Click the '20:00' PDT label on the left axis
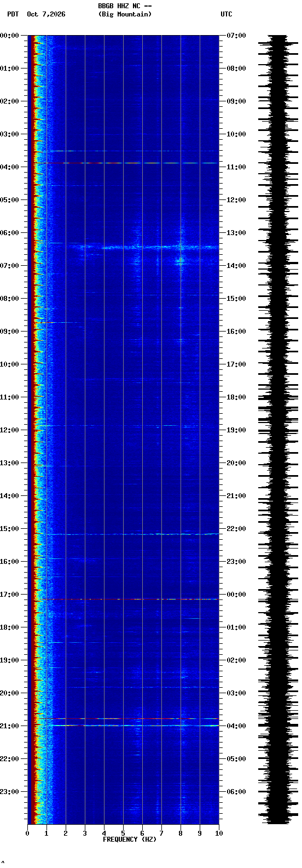The width and height of the screenshot is (302, 868). point(9,693)
